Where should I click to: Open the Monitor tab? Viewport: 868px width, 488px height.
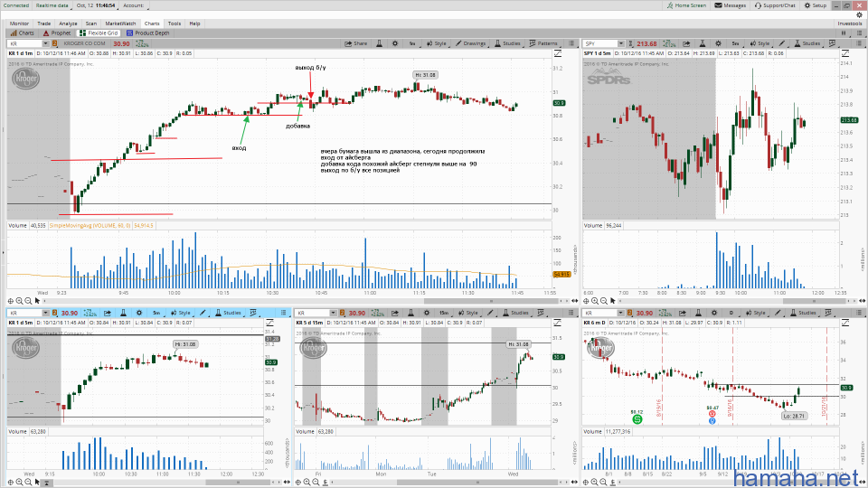(19, 23)
